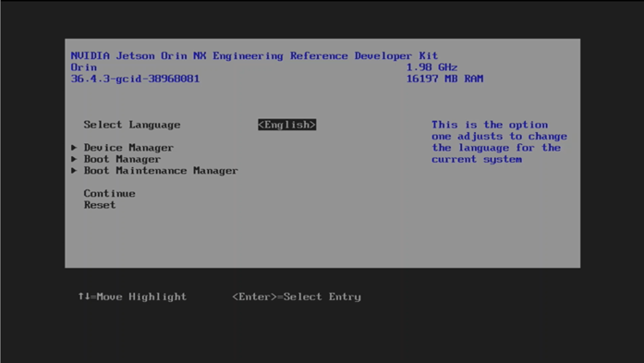Click the language option help description
Image resolution: width=644 pixels, height=363 pixels.
point(499,142)
